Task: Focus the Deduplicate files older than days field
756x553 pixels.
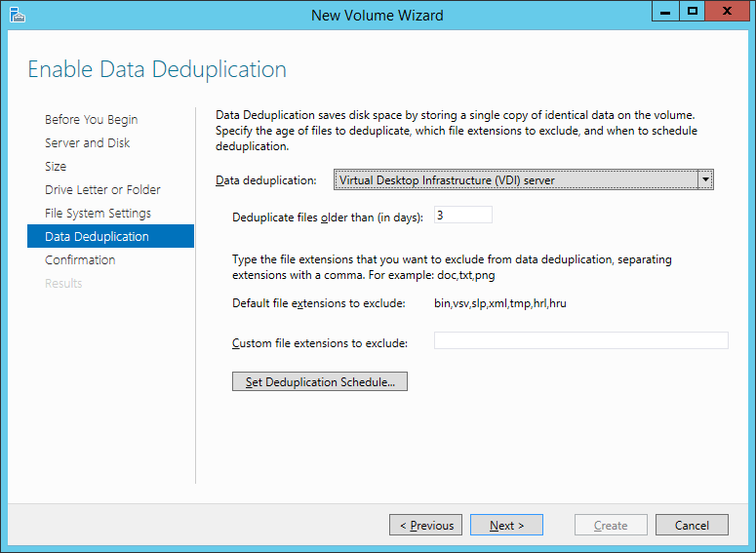Action: 462,215
